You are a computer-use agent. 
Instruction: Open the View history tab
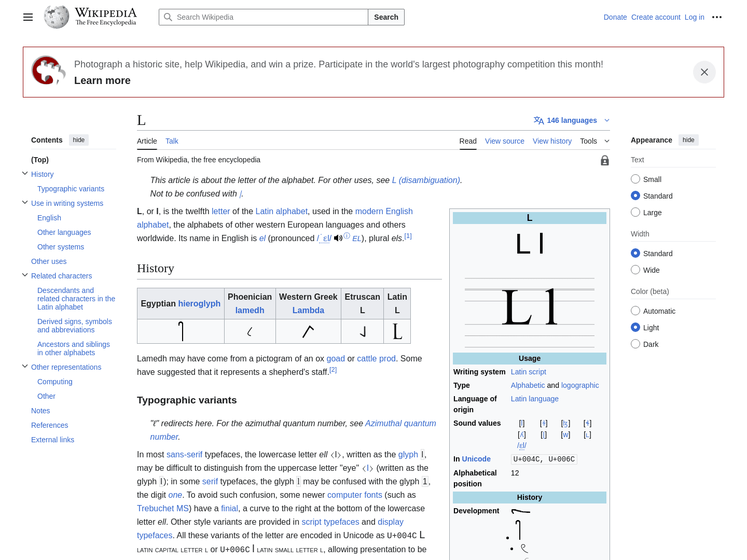tap(552, 141)
